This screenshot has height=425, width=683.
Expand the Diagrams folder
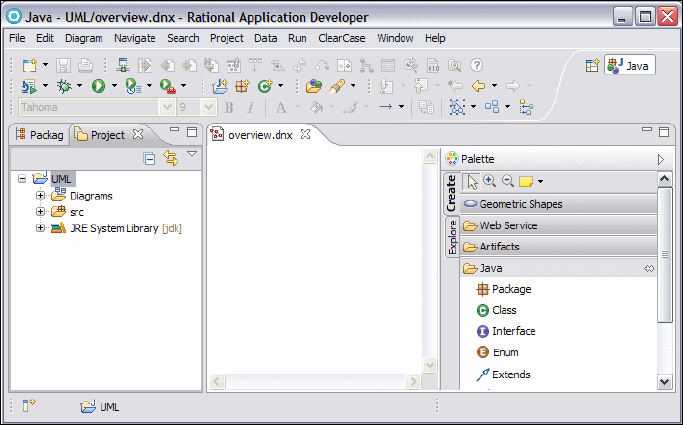(41, 196)
